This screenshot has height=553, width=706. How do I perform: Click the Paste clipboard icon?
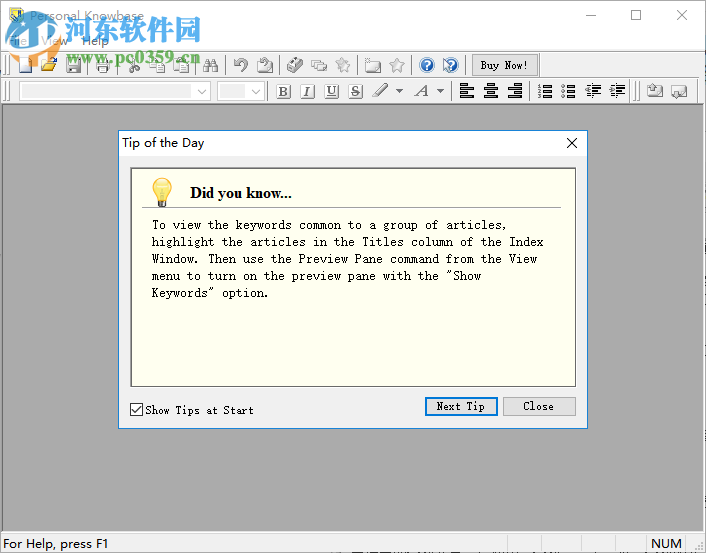tap(182, 66)
